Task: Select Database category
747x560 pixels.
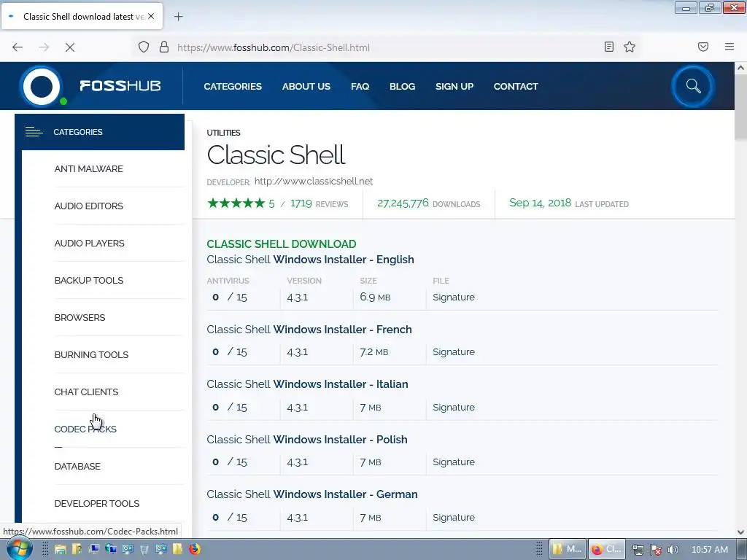Action: 77,466
